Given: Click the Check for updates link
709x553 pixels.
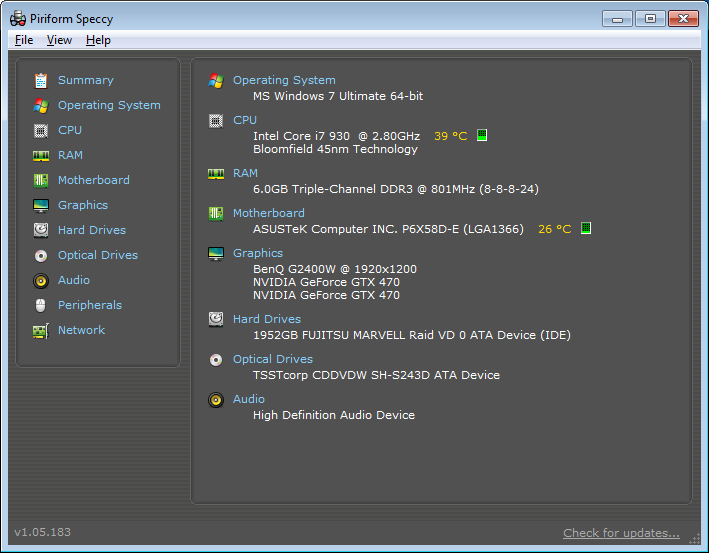Looking at the screenshot, I should [x=621, y=534].
